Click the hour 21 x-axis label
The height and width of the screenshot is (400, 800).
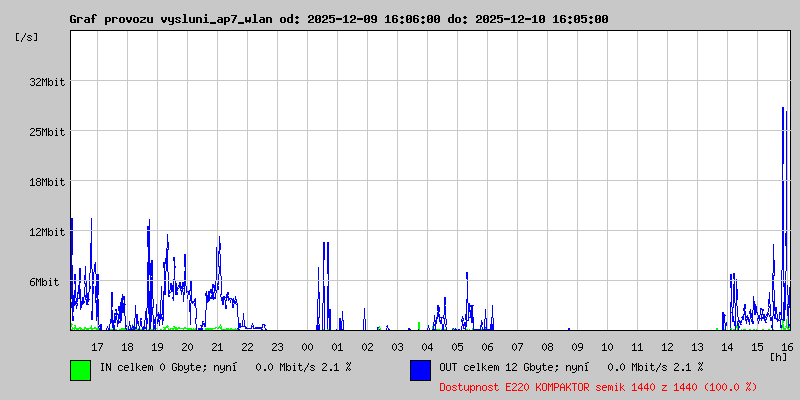click(x=217, y=347)
